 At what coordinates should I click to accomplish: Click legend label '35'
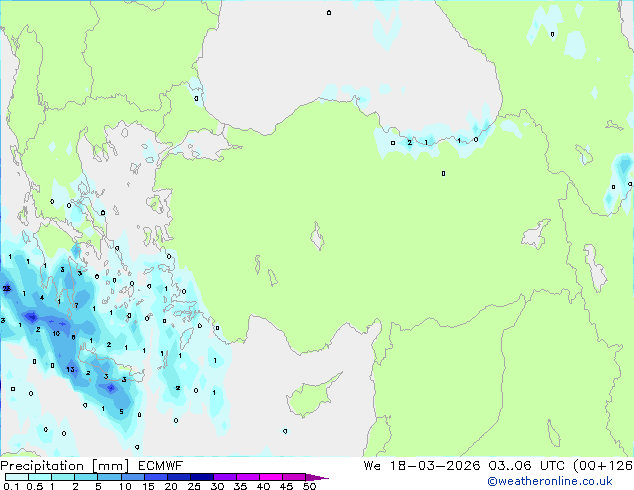[x=240, y=486]
